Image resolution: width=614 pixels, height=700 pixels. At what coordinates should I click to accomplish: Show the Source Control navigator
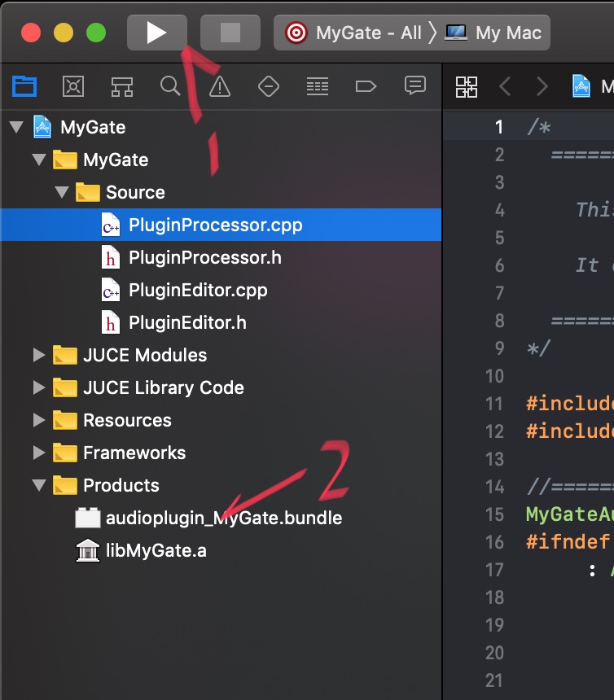[73, 85]
